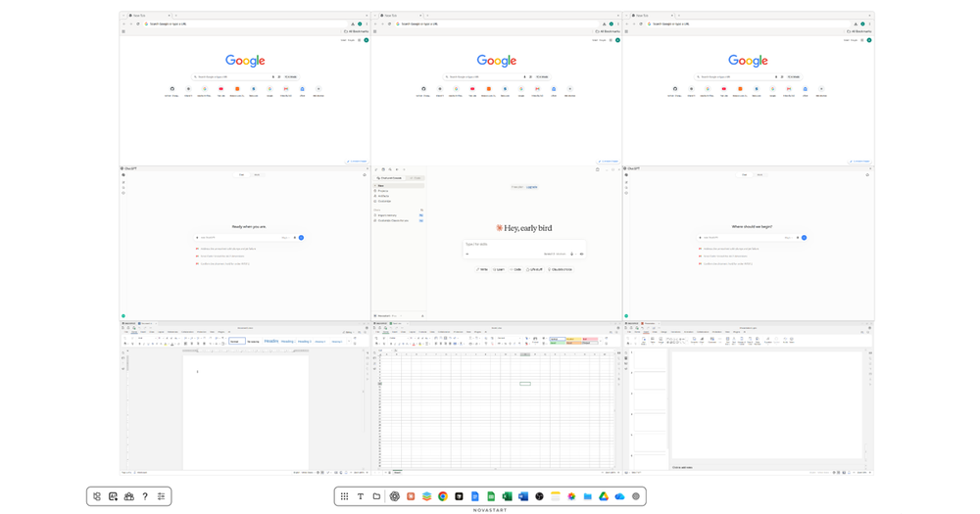Image resolution: width=980 pixels, height=514 pixels.
Task: Click the Claude's choice chip
Action: (x=560, y=269)
